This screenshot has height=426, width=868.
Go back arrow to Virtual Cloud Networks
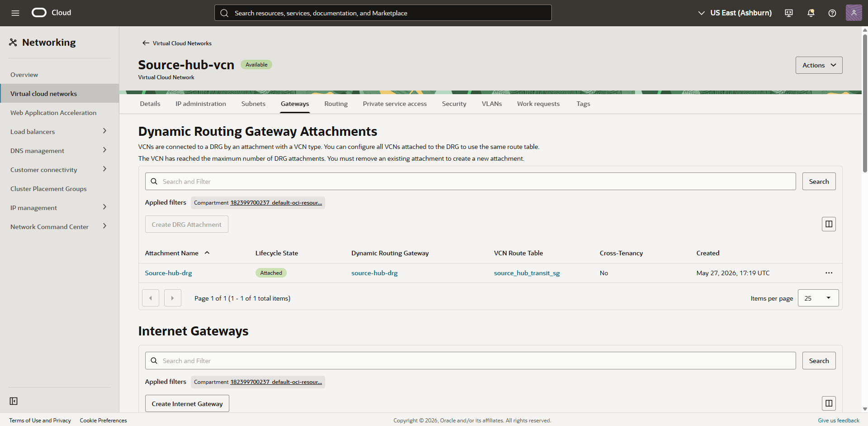pos(146,43)
